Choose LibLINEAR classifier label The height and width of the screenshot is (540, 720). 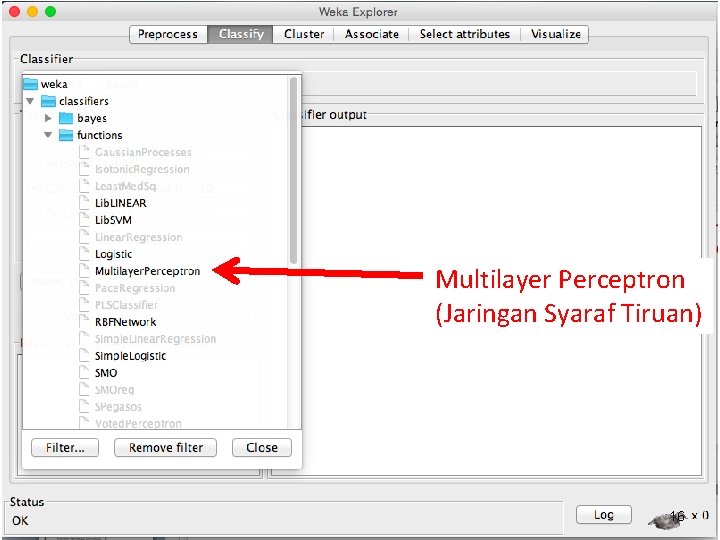coord(121,203)
